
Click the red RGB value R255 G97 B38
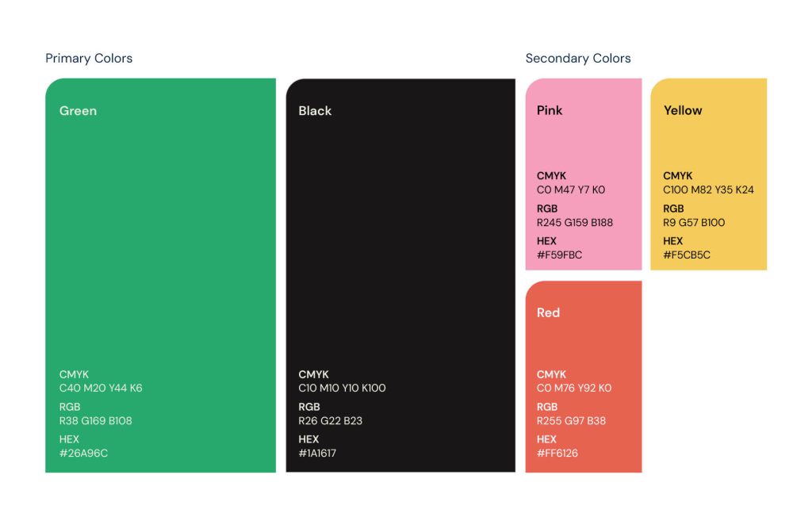[571, 421]
